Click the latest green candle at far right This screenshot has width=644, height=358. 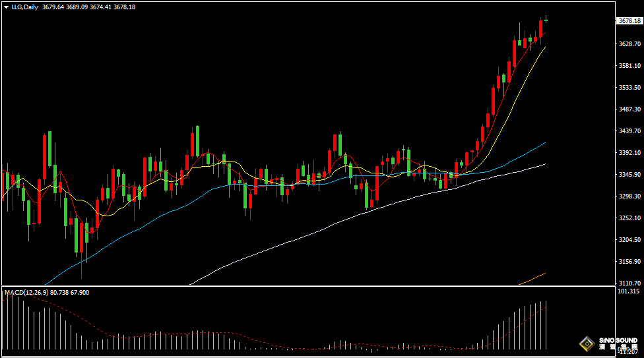click(546, 20)
